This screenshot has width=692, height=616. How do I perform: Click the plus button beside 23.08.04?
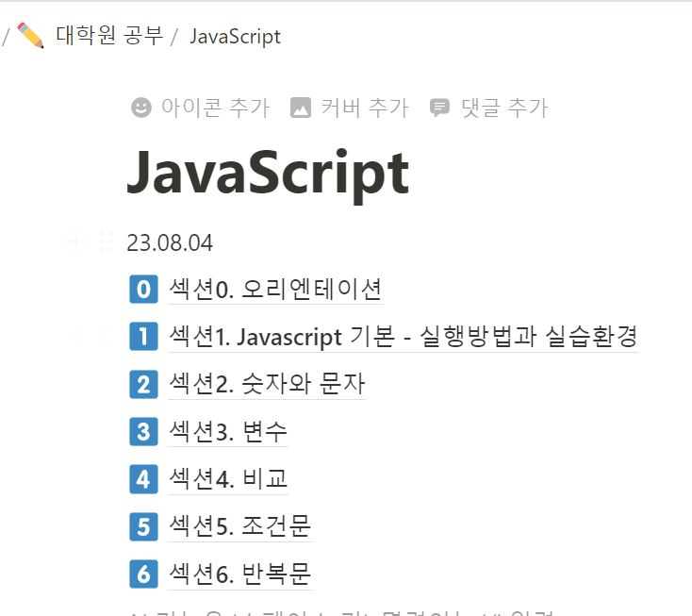click(75, 242)
